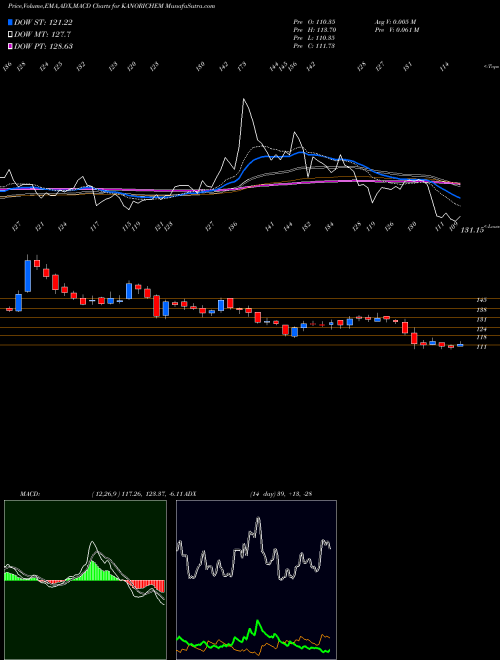Select the DOW PT: 128.63 label

click(x=43, y=46)
